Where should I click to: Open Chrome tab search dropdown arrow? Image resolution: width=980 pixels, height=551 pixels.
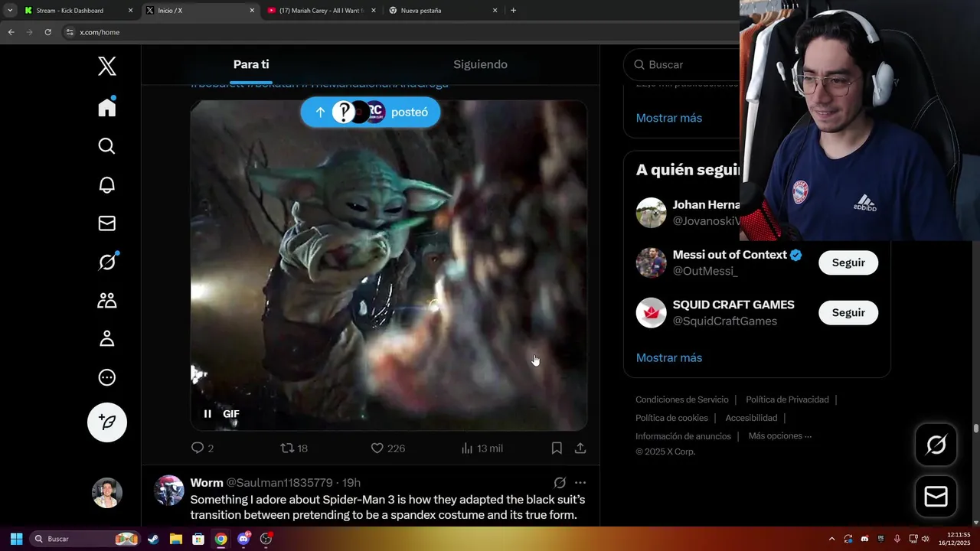tap(10, 11)
